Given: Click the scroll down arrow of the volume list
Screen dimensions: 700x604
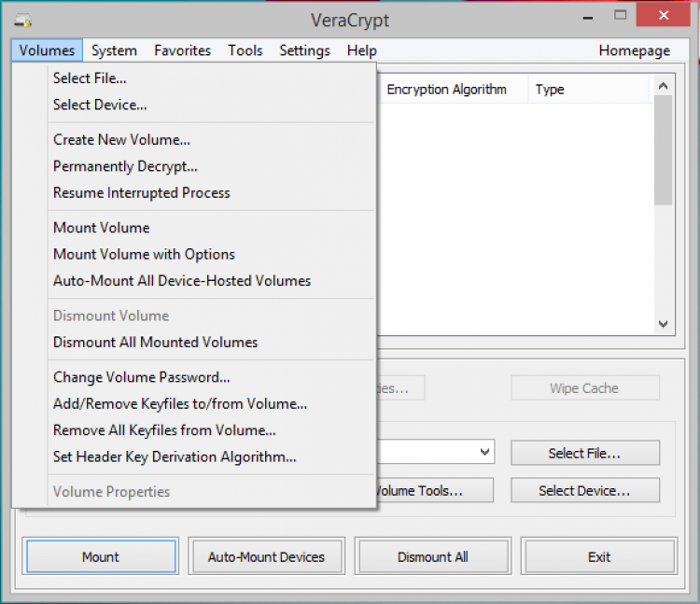Looking at the screenshot, I should coord(664,324).
